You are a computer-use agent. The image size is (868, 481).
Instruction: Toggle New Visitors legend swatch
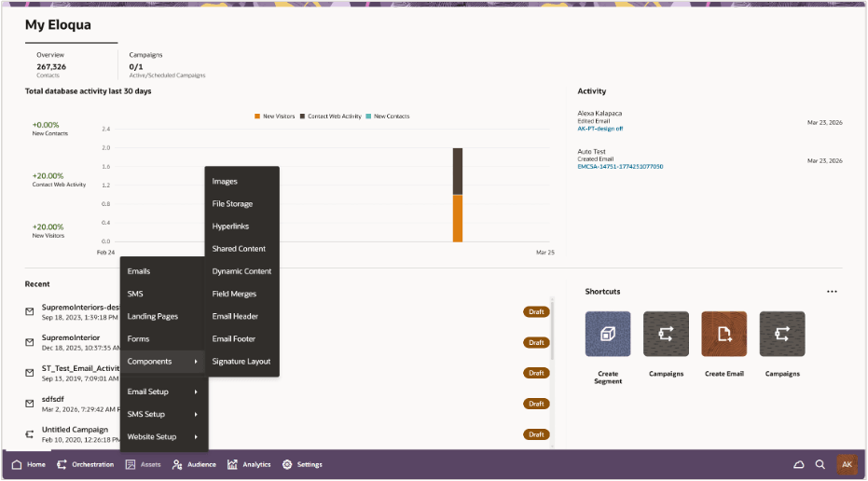[x=257, y=117]
